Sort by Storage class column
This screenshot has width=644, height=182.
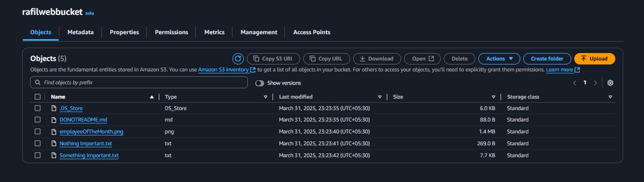(x=523, y=97)
